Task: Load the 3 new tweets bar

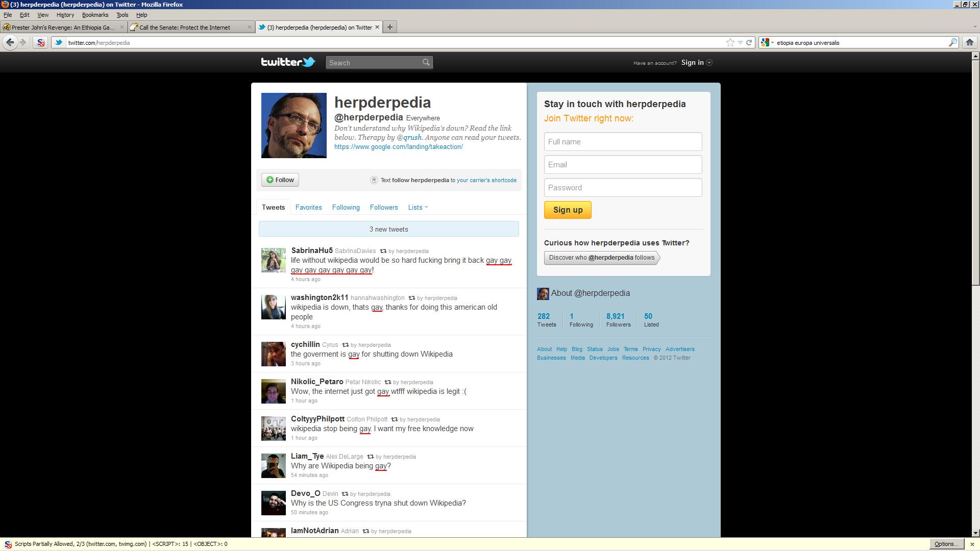Action: [388, 230]
